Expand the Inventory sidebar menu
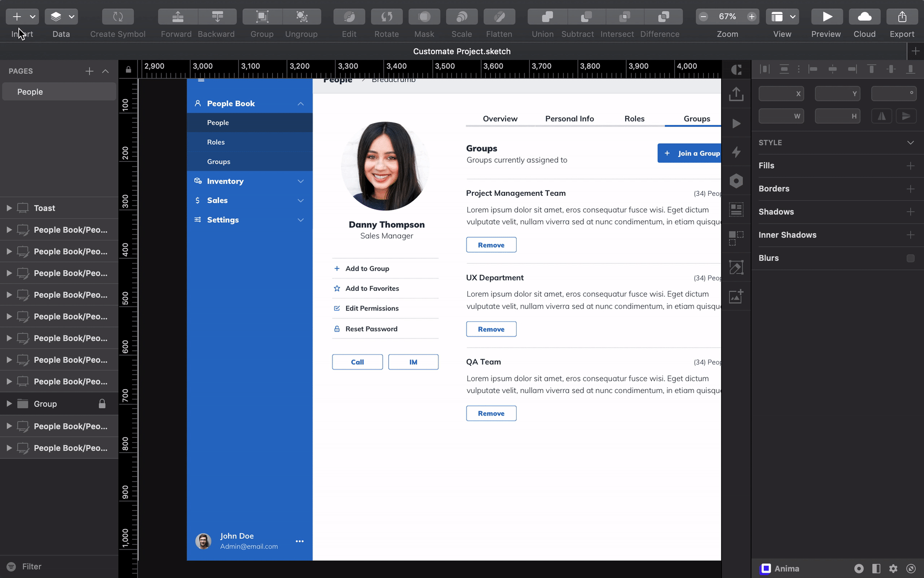Screen dimensions: 924x578 pyautogui.click(x=250, y=181)
